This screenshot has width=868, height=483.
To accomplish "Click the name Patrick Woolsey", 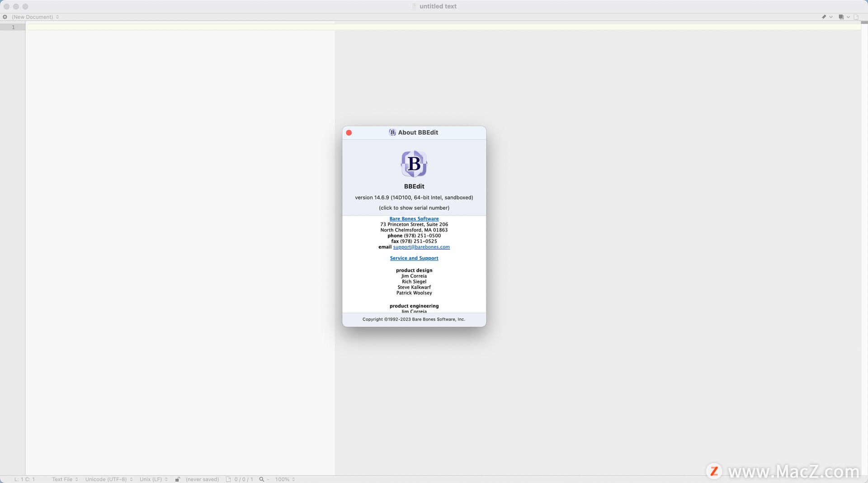I will (x=414, y=293).
